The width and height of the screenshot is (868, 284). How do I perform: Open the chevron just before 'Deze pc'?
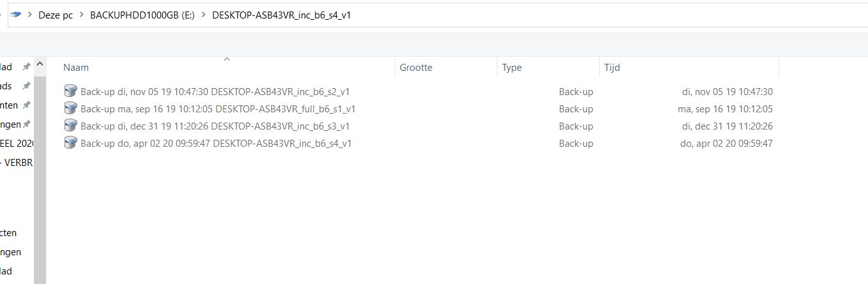click(30, 15)
